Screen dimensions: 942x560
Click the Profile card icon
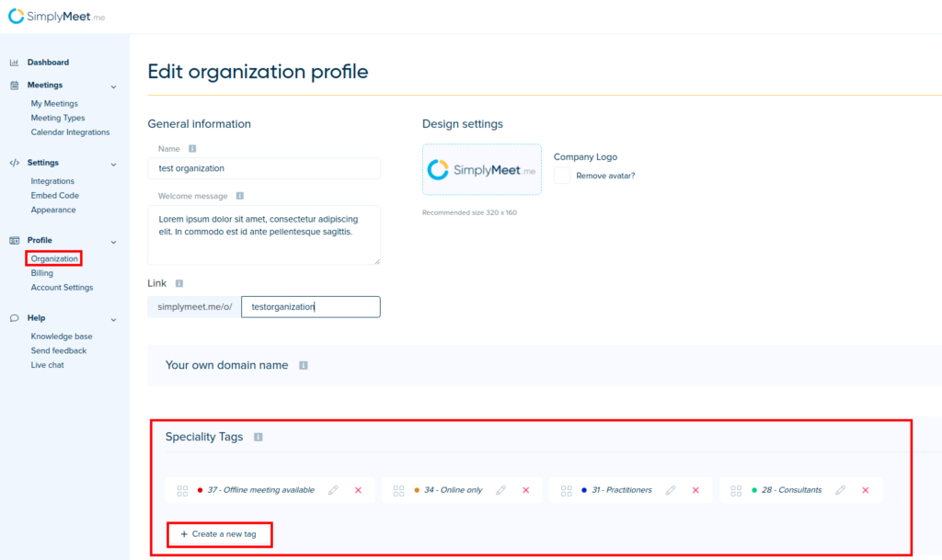14,240
